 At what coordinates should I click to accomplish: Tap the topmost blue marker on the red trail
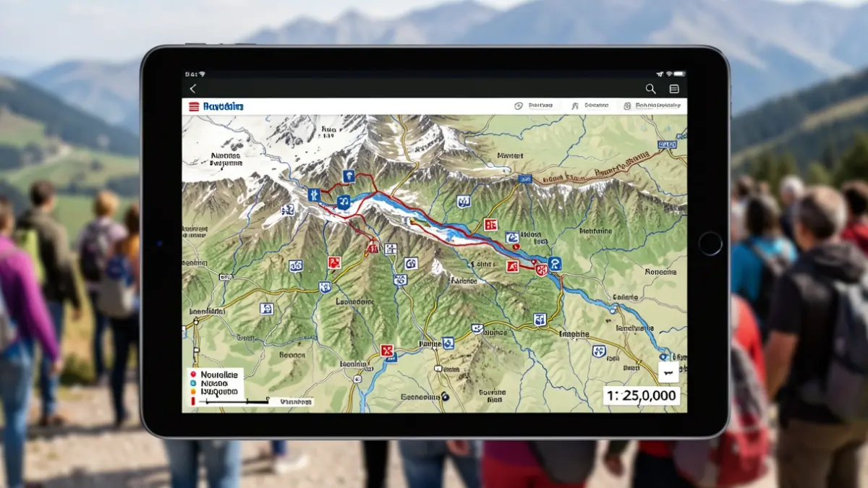(x=348, y=176)
